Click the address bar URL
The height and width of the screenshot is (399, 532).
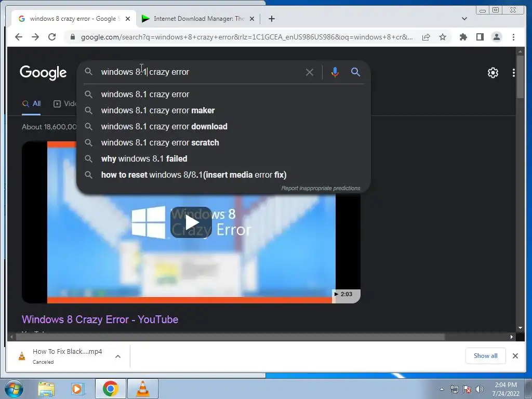247,37
